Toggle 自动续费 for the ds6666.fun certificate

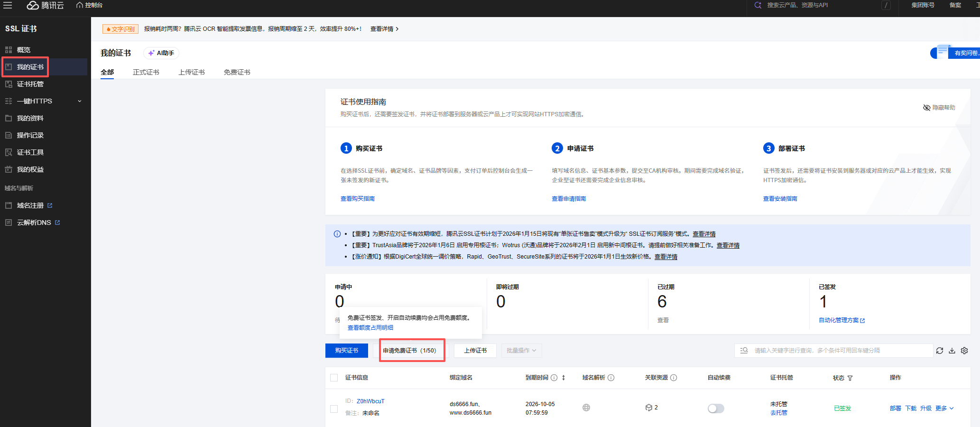pos(716,408)
